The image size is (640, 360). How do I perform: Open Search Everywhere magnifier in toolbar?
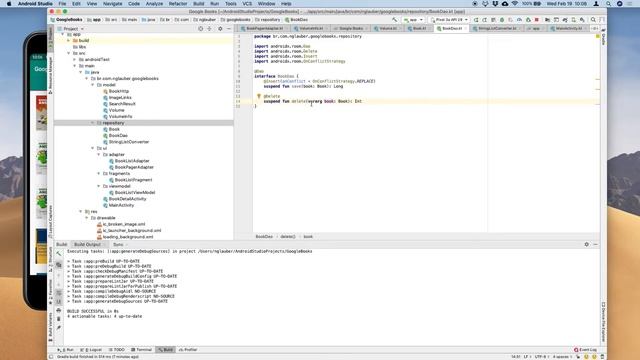593,20
